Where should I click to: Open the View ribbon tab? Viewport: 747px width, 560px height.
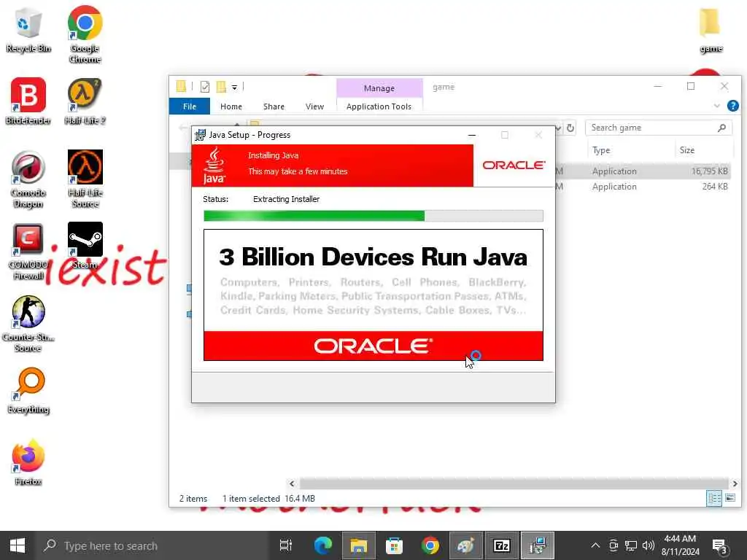click(314, 106)
